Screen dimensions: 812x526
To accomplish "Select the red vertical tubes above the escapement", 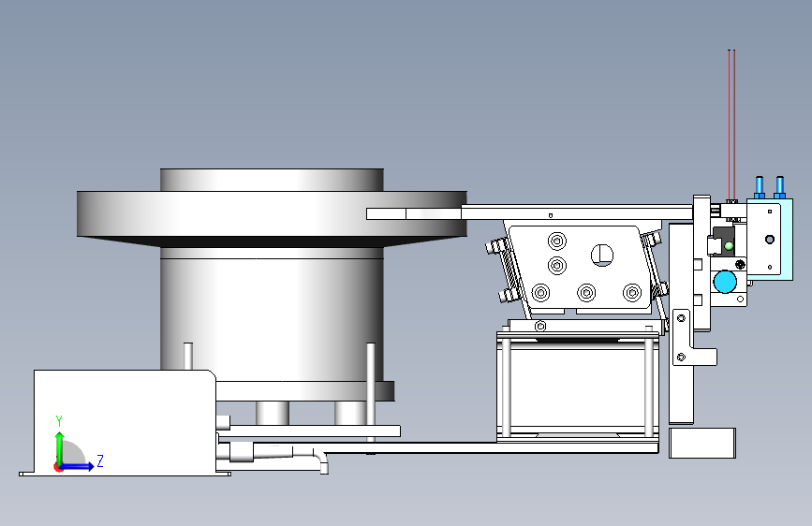I will [731, 124].
